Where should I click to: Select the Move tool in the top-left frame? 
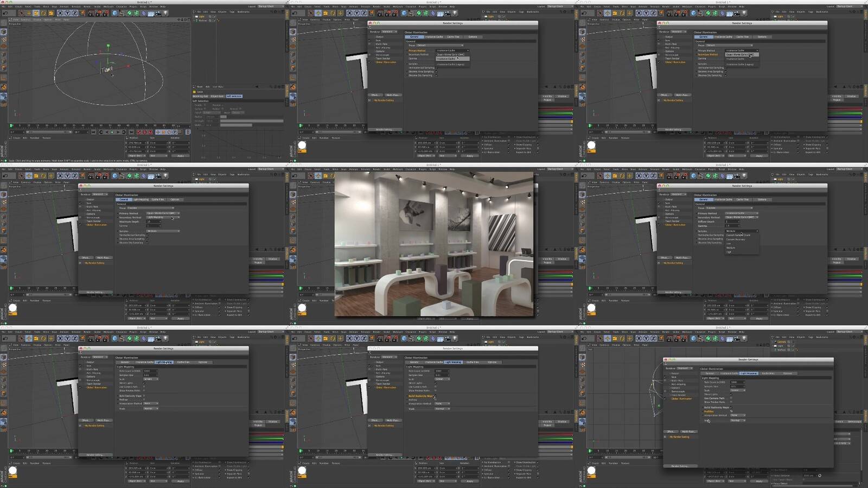pyautogui.click(x=29, y=13)
